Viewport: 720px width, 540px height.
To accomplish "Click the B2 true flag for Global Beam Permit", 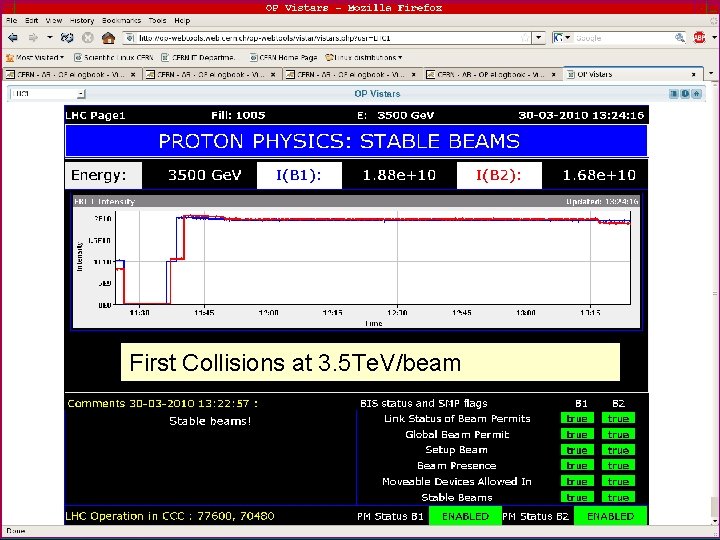I will (618, 434).
